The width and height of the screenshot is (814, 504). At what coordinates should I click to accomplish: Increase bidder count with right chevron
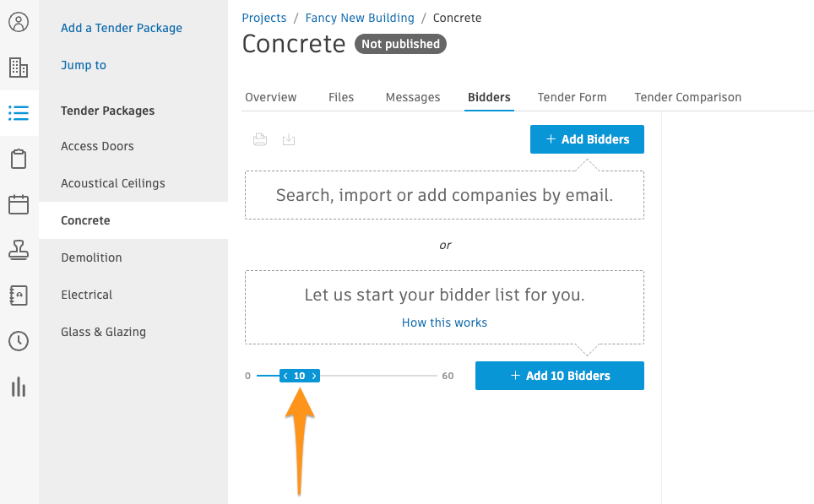click(314, 376)
